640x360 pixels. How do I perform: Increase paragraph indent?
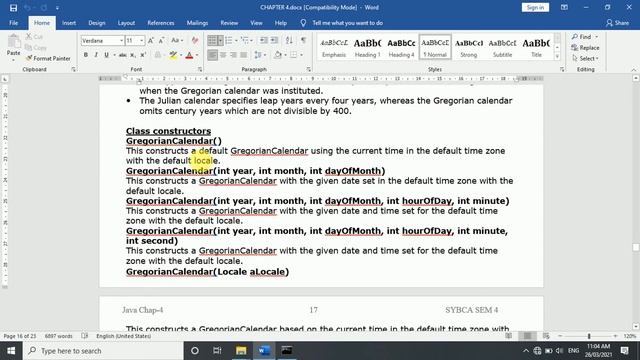point(274,40)
